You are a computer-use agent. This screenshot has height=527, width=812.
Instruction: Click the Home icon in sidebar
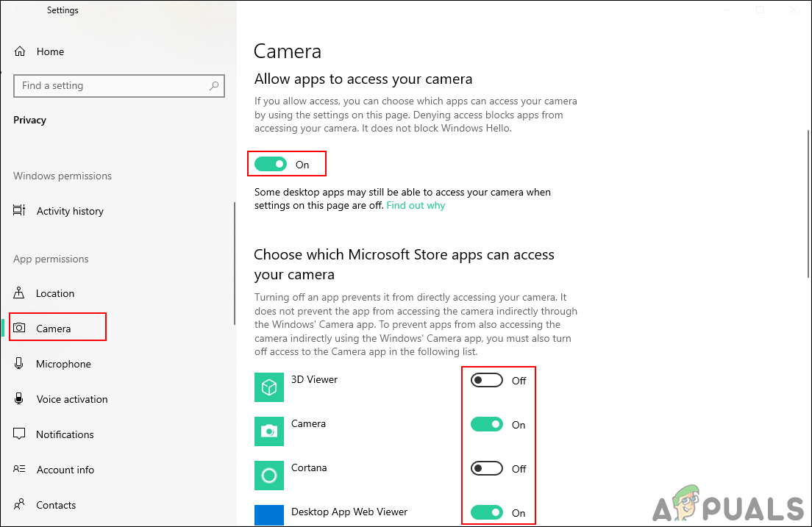coord(20,51)
